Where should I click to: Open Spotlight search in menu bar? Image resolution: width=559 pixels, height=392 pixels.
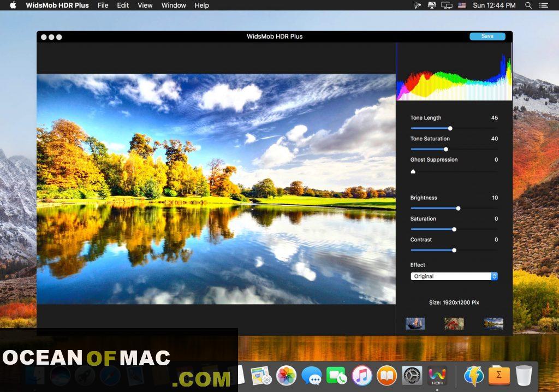(528, 5)
